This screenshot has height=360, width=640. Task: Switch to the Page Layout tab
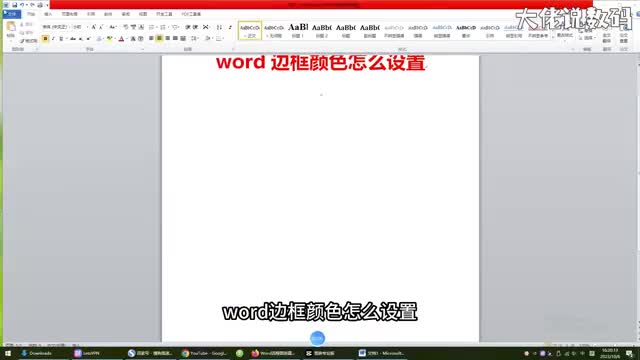coord(69,14)
